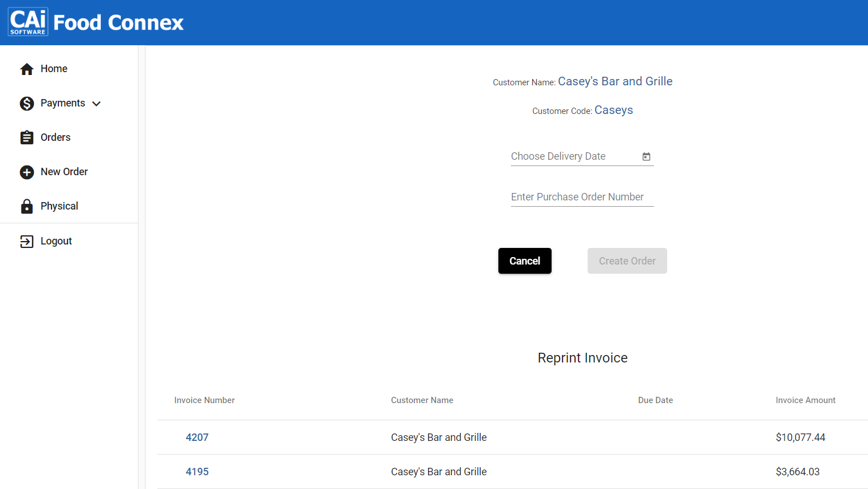Click the Due Date column header
The width and height of the screenshot is (868, 489).
[x=656, y=400]
